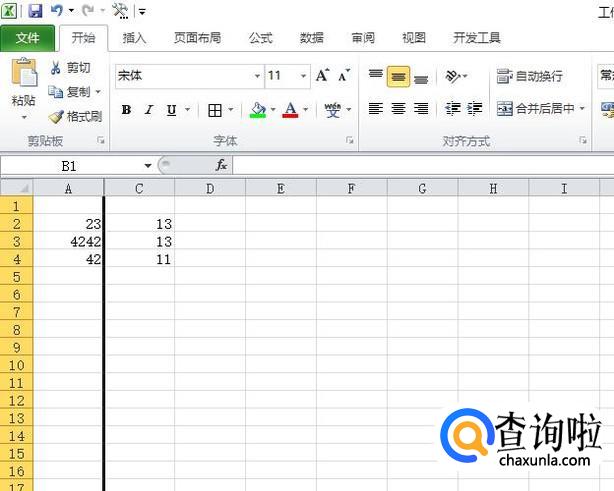Toggle Bold formatting

pyautogui.click(x=126, y=110)
